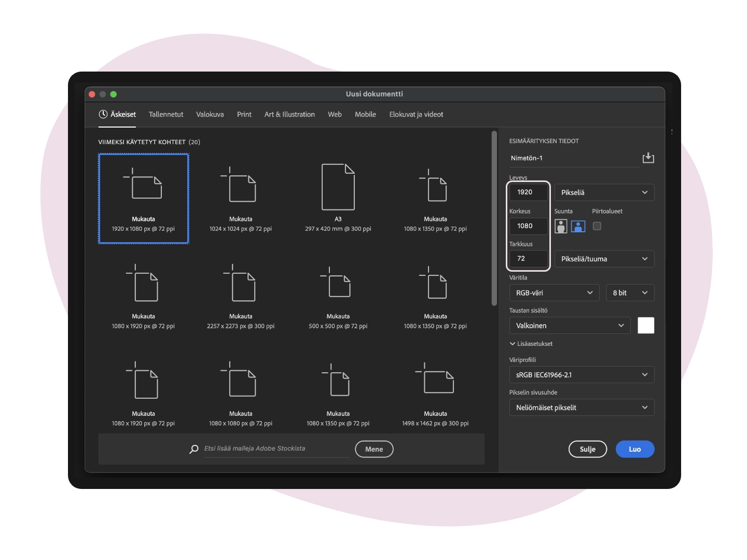Open the Pikseliä width unit dropdown
The width and height of the screenshot is (747, 560).
point(604,192)
